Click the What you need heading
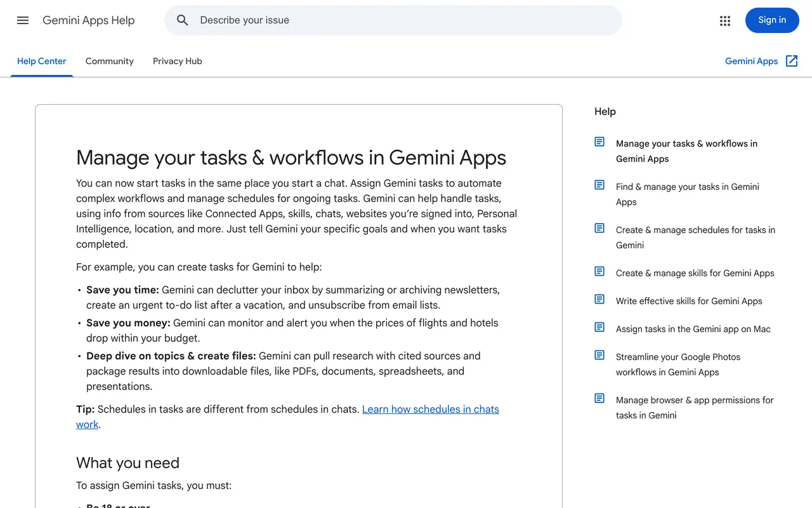812x508 pixels. coord(128,462)
